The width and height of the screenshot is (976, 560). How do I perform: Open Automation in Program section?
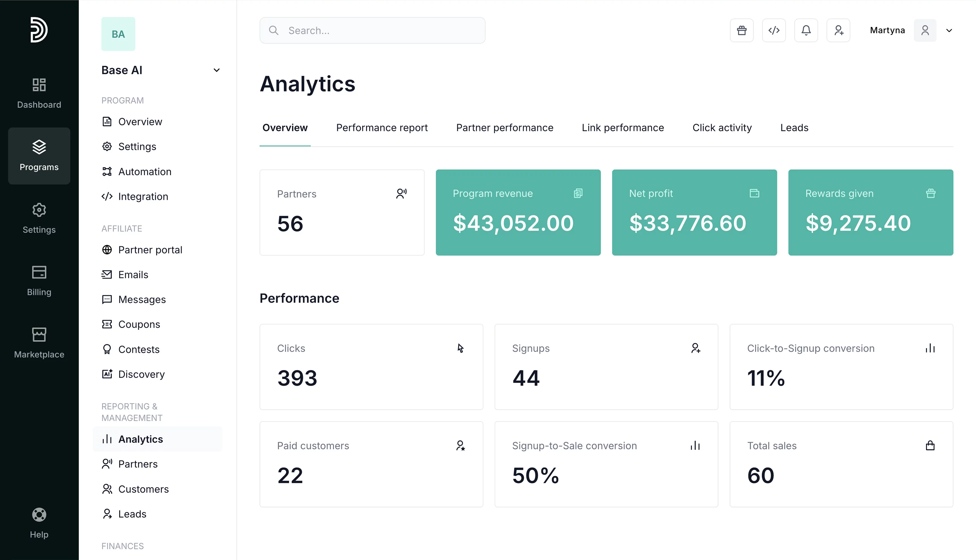point(144,171)
